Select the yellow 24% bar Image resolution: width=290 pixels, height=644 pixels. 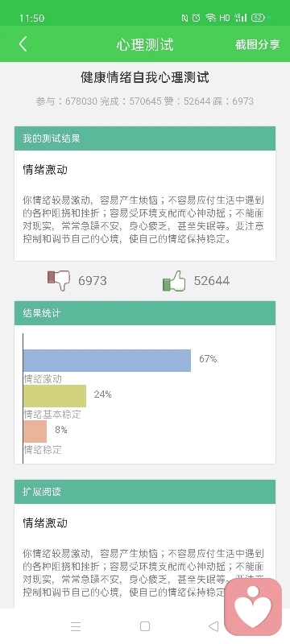click(55, 396)
